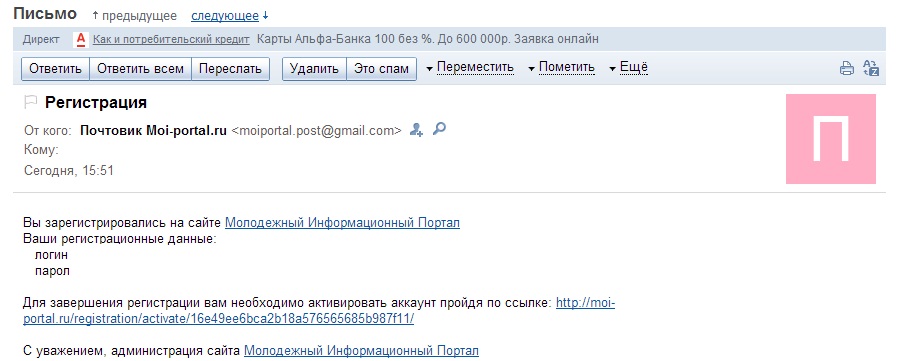Viewport: 915px width, 361px height.
Task: Open ad link Как и потребительский кредит
Action: pos(171,40)
